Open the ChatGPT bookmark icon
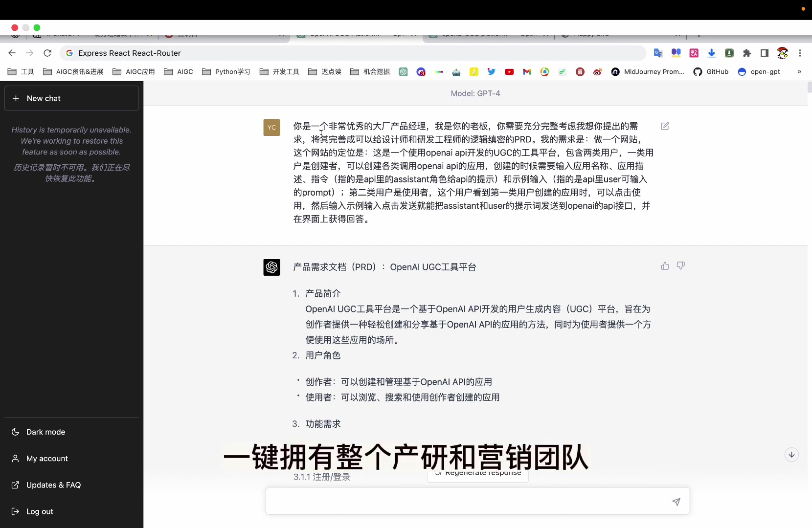812x528 pixels. [x=403, y=72]
